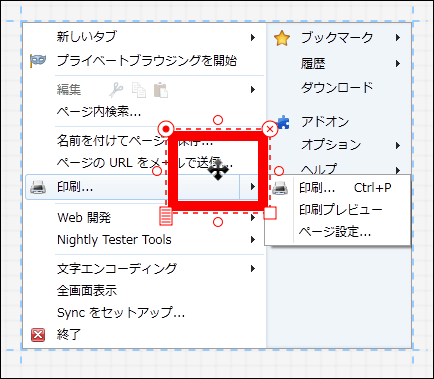Click the red X 終了 icon
Image resolution: width=434 pixels, height=379 pixels.
point(38,334)
